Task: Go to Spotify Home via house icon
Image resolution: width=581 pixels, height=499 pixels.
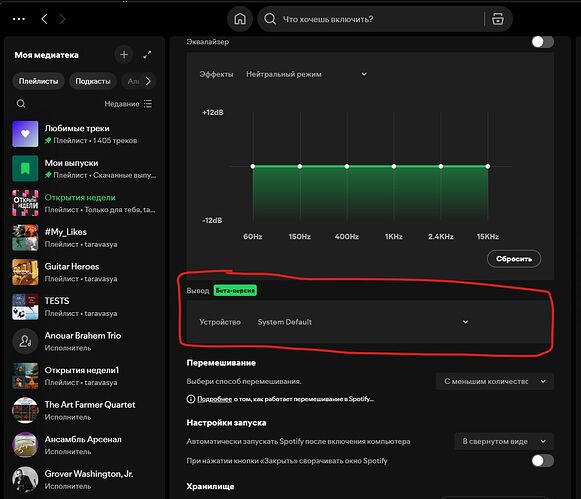Action: (240, 19)
